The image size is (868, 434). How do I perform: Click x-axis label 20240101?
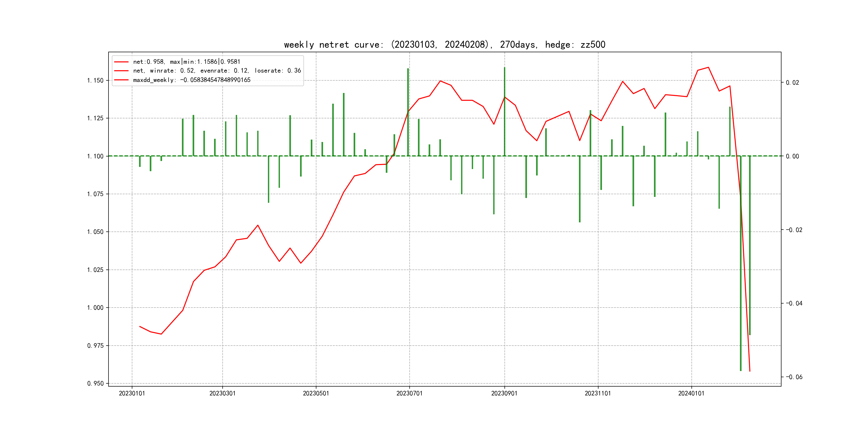691,394
